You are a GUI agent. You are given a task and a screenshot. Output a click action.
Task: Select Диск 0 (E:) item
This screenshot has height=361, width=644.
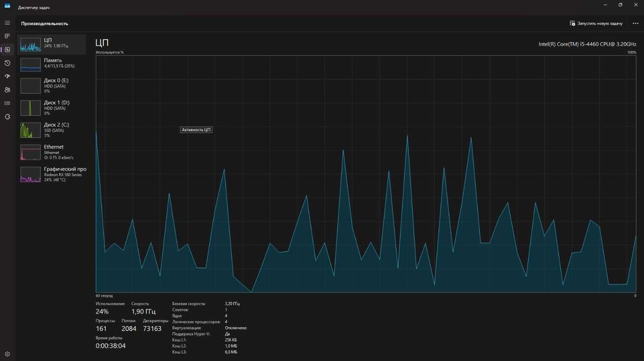[x=52, y=86]
